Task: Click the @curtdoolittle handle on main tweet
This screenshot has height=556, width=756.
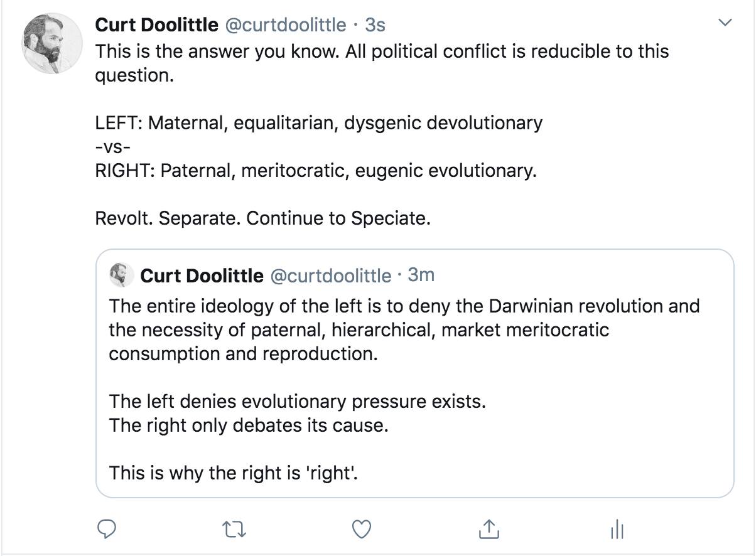Action: 285,24
